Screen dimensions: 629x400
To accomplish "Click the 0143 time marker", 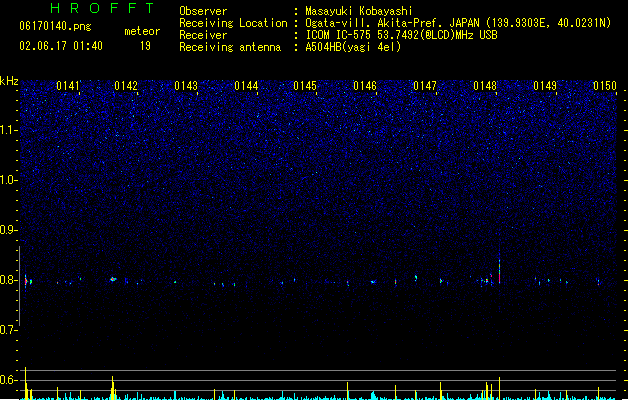I will [x=186, y=86].
